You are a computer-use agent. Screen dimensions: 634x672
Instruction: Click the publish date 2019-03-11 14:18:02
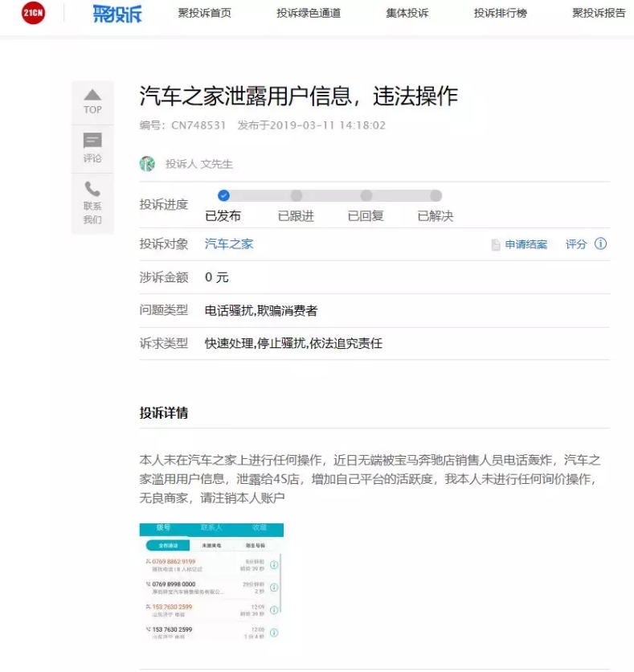pos(328,125)
